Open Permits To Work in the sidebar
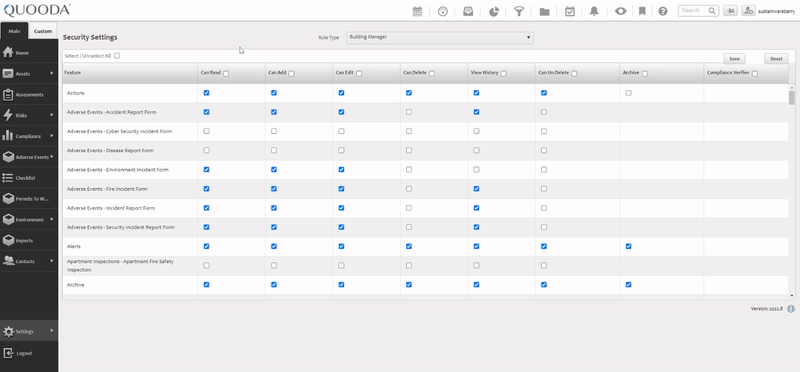Viewport: 800px width, 372px height. coord(29,199)
